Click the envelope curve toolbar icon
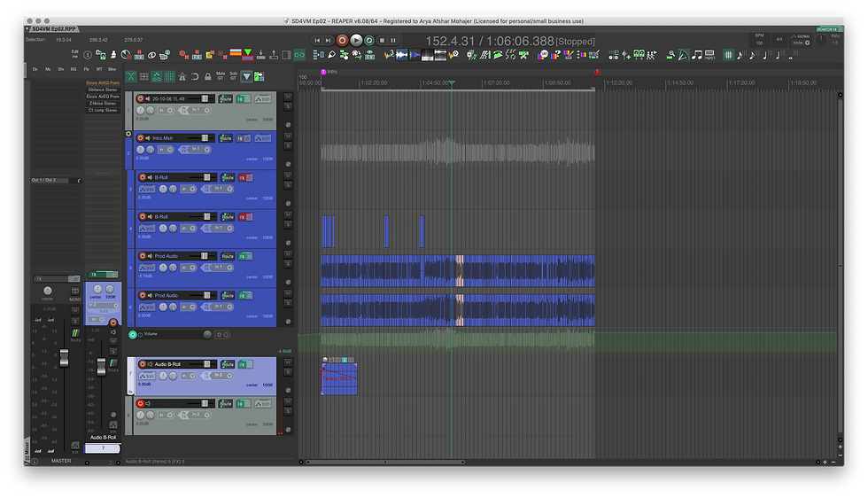The height and width of the screenshot is (498, 868). click(x=684, y=55)
